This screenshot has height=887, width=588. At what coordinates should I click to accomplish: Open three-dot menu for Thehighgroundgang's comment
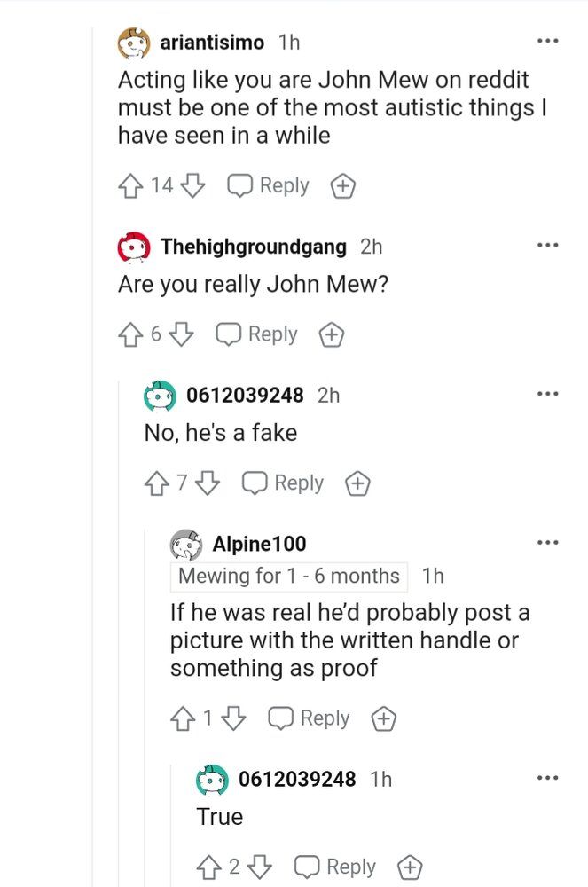coord(547,246)
